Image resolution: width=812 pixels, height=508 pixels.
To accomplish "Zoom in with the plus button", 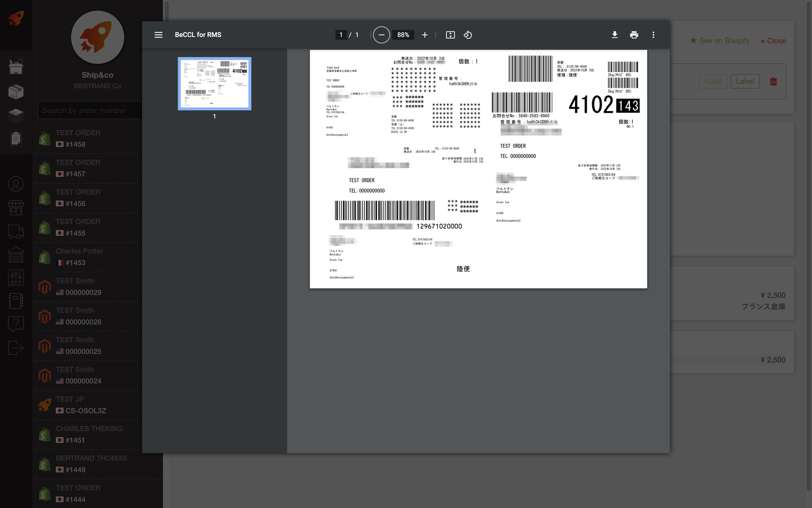I will 425,35.
